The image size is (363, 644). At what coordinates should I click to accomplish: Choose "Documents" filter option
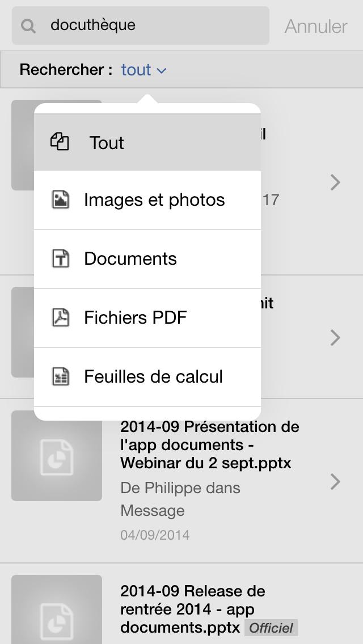130,259
